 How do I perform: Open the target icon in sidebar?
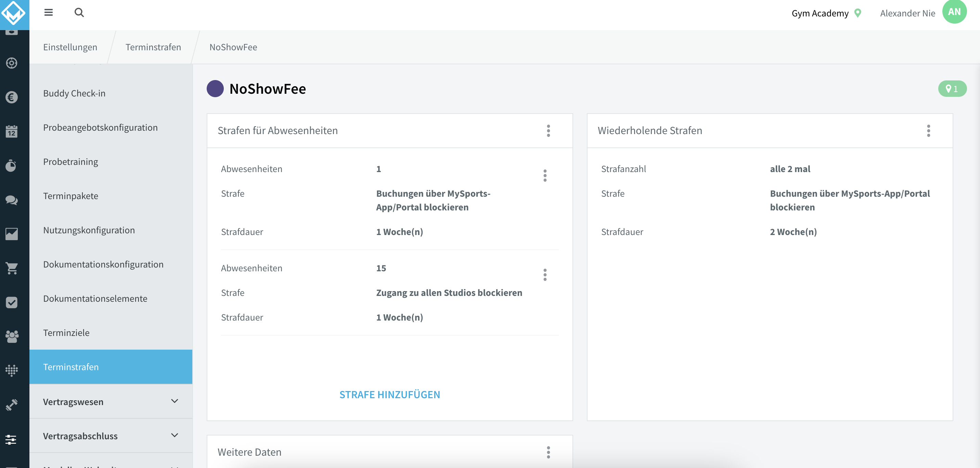[x=12, y=63]
